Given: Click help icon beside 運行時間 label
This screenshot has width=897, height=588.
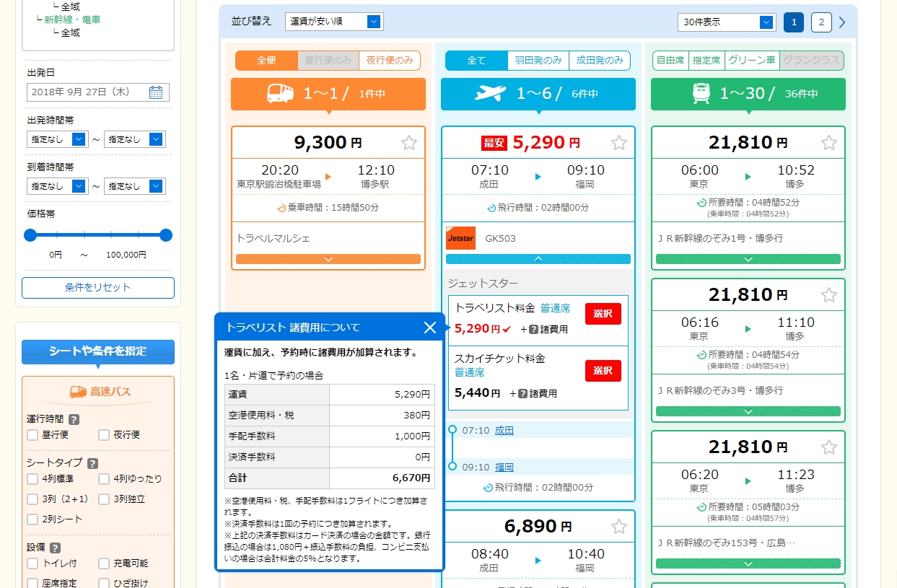Looking at the screenshot, I should click(x=74, y=419).
